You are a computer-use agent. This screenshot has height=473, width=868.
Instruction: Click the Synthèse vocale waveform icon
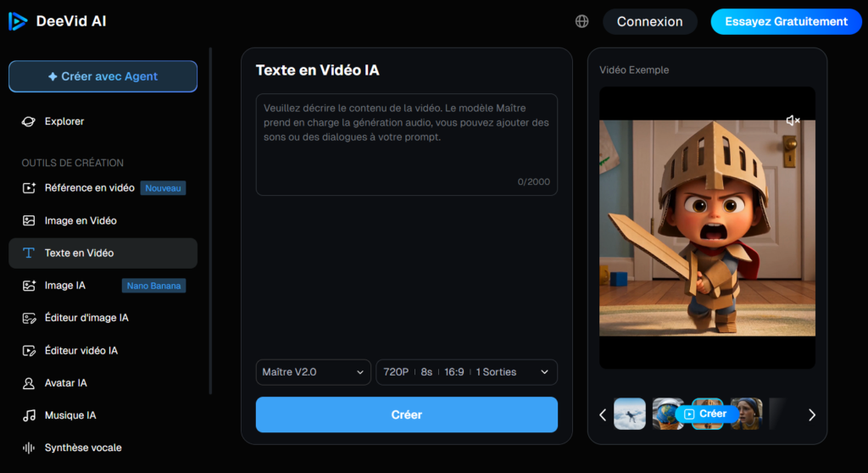coord(28,448)
